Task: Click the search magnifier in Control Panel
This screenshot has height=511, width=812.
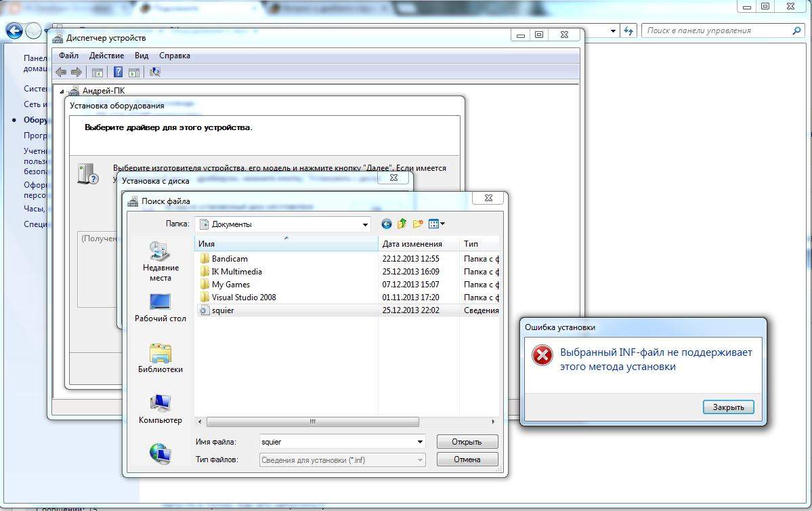Action: click(797, 30)
